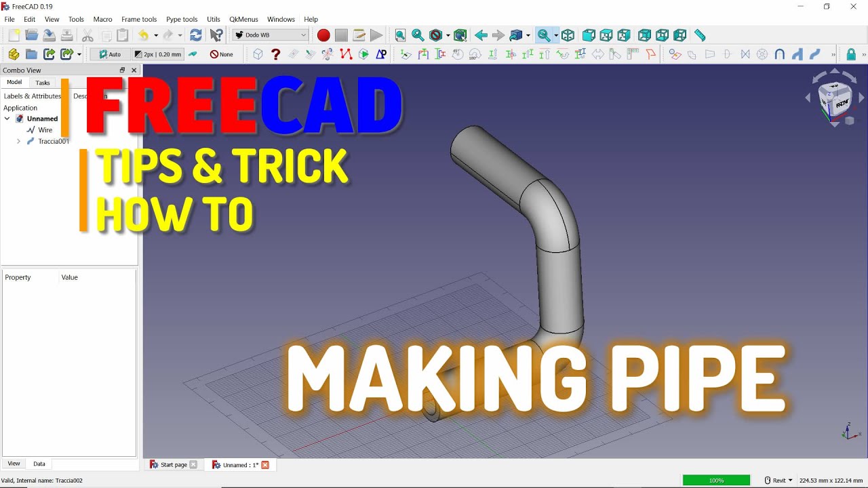The height and width of the screenshot is (488, 868).
Task: Execute macro with the play triangle
Action: click(x=376, y=35)
